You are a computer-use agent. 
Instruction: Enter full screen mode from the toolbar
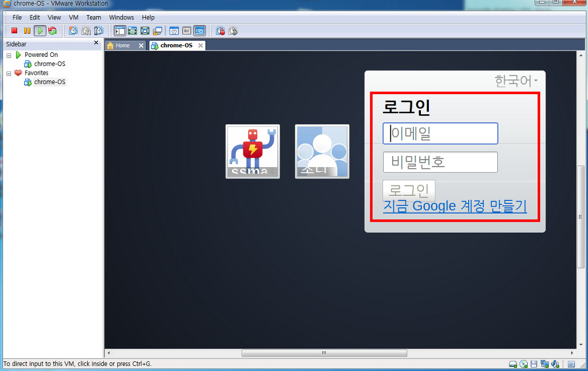pos(145,31)
